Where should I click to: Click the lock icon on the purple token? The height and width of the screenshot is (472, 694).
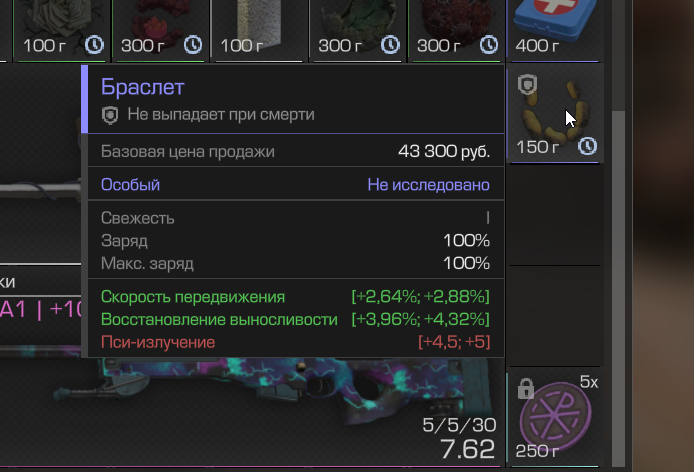coord(526,389)
